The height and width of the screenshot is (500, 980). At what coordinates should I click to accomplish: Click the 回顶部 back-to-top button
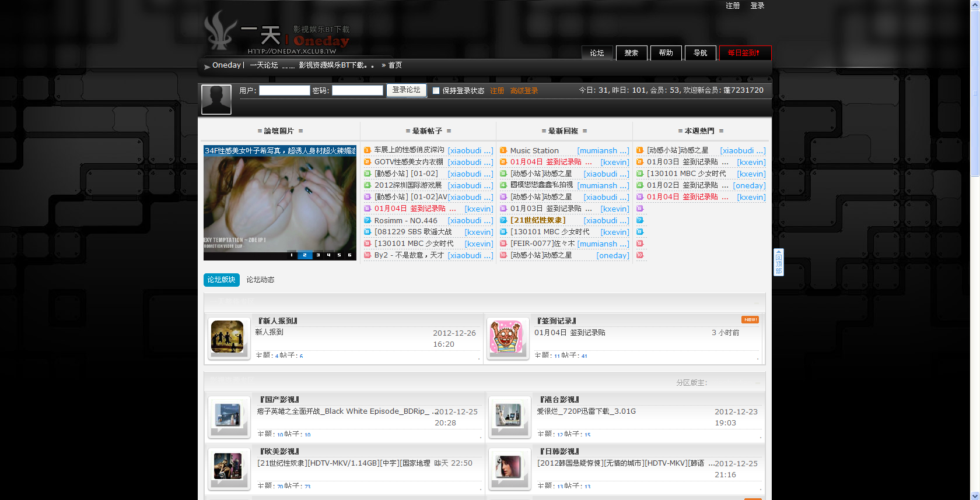coord(778,263)
